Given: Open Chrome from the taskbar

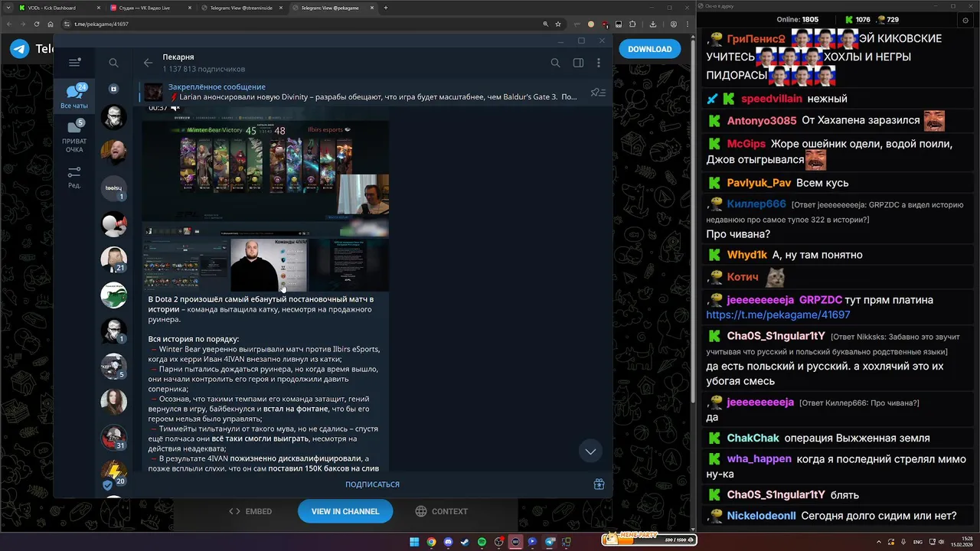Looking at the screenshot, I should click(431, 542).
